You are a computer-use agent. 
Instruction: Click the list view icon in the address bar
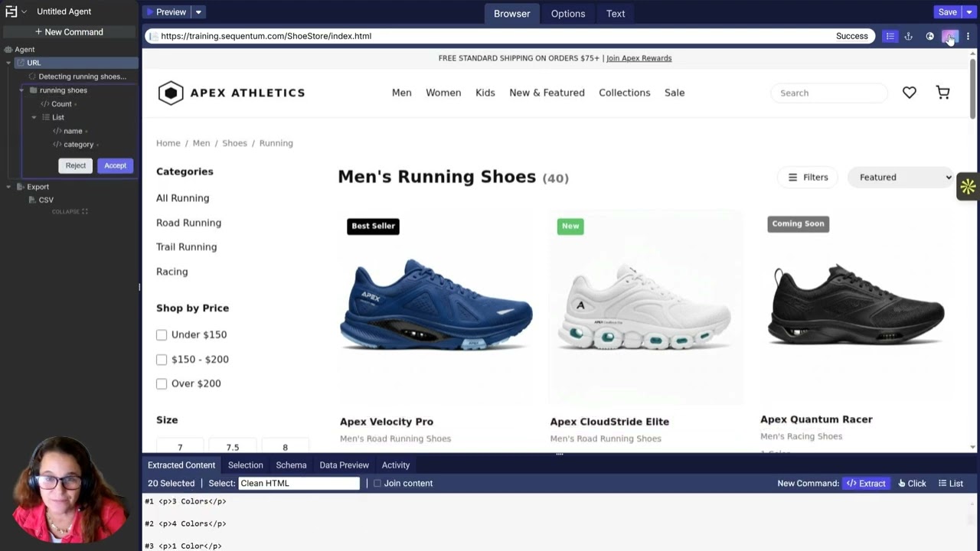890,36
